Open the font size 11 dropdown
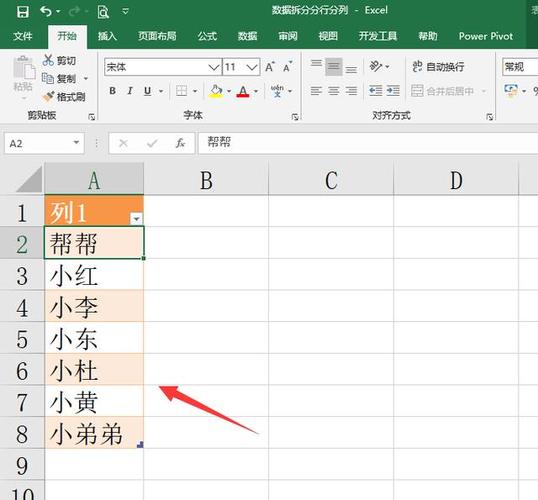The image size is (538, 500). tap(252, 67)
